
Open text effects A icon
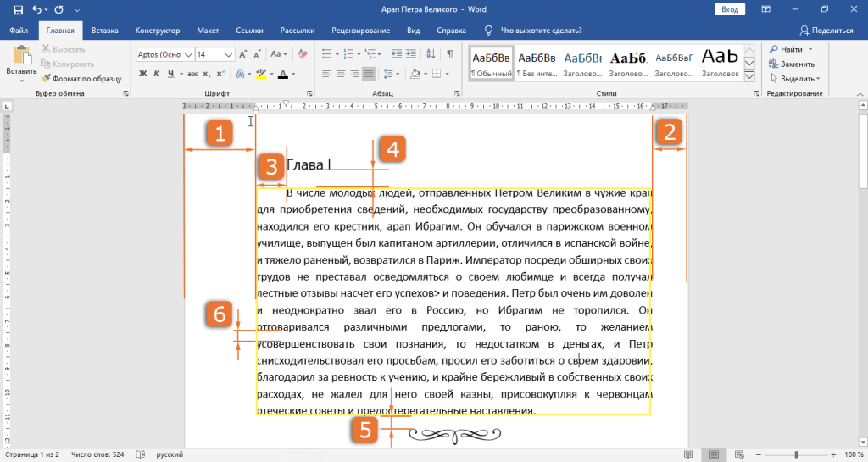240,74
